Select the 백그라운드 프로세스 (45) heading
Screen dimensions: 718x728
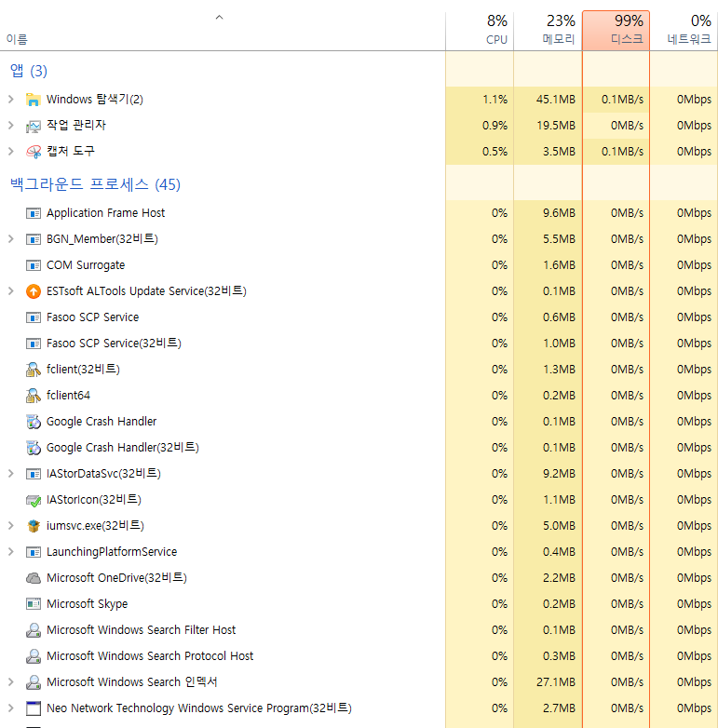[x=95, y=184]
